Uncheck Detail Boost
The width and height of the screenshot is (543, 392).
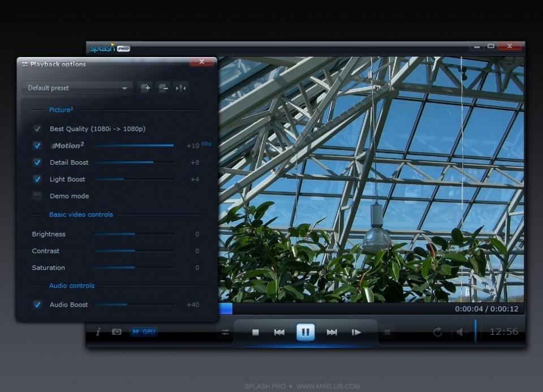[x=37, y=162]
